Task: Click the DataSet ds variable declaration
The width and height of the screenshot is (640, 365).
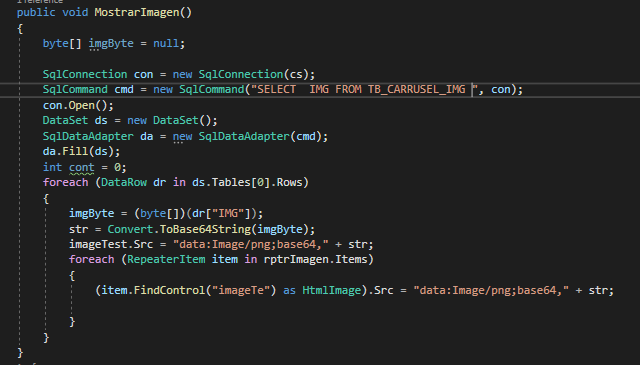Action: pos(75,120)
